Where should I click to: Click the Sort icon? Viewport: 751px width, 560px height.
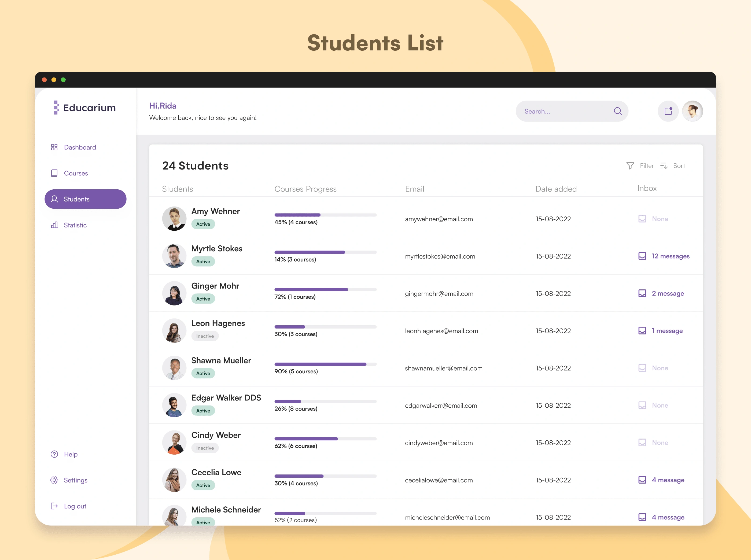tap(664, 166)
